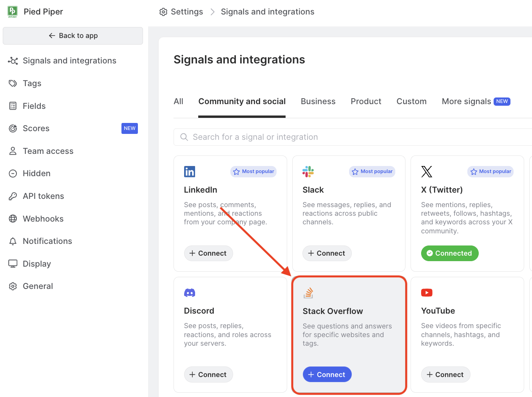The height and width of the screenshot is (397, 532).
Task: Click the Hidden icon in sidebar
Action: 13,173
